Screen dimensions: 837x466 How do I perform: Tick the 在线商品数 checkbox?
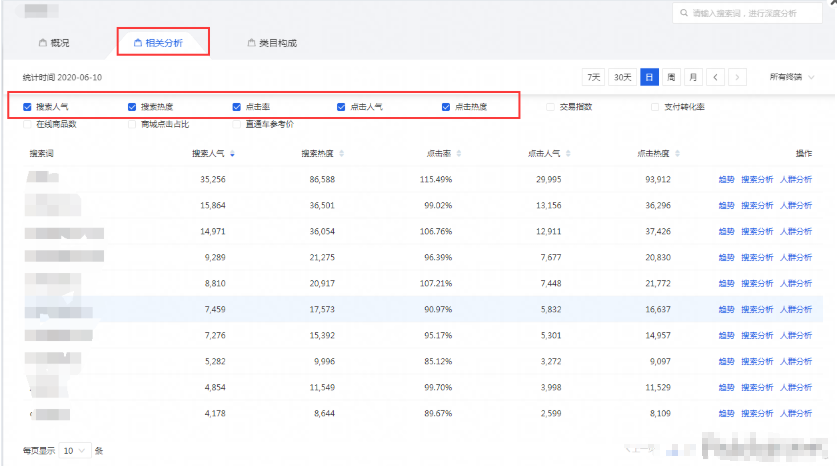click(x=27, y=125)
